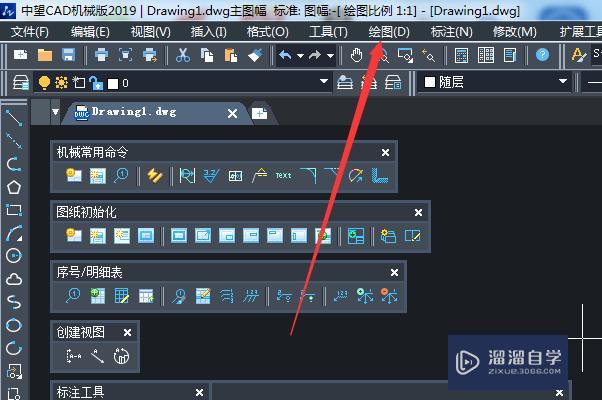Save drawing with floppy disk icon

point(68,55)
